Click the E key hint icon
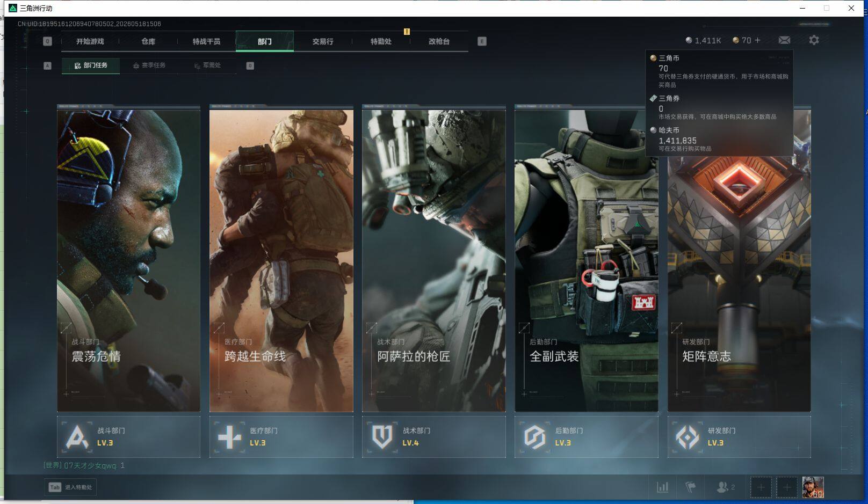 pyautogui.click(x=482, y=41)
